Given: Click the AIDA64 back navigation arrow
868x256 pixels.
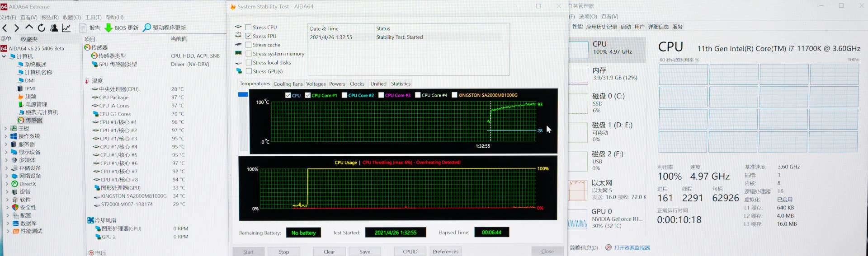Looking at the screenshot, I should coord(5,28).
